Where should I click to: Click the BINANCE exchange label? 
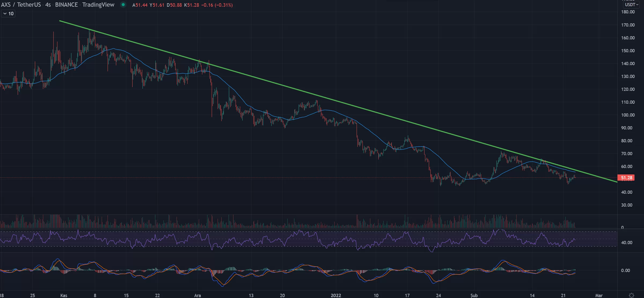66,5
